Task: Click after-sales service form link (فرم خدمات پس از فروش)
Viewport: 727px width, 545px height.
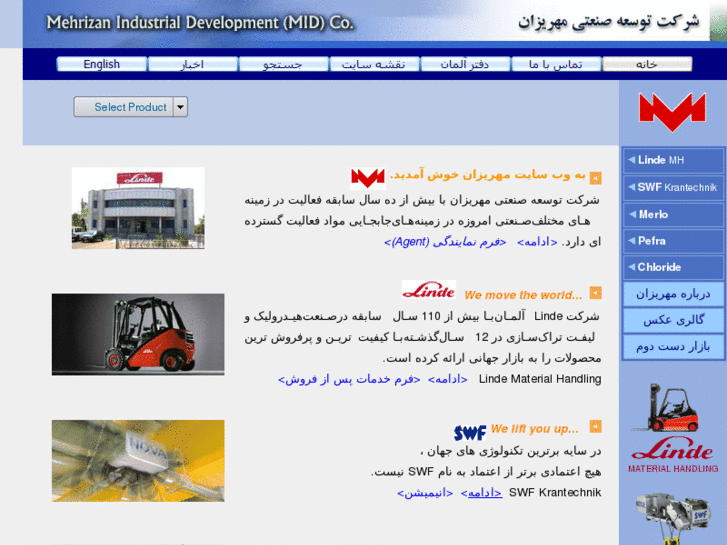Action: click(x=349, y=379)
